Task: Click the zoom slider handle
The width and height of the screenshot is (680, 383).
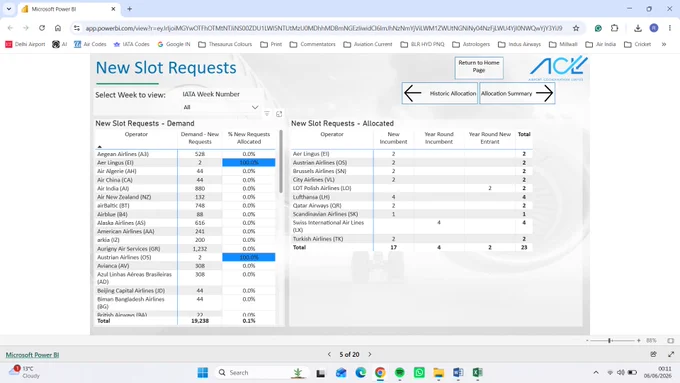Action: (609, 341)
